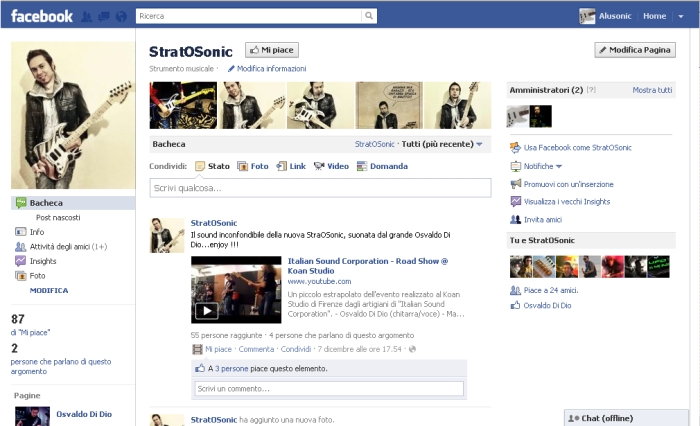Open Insights in left sidebar

click(36, 261)
